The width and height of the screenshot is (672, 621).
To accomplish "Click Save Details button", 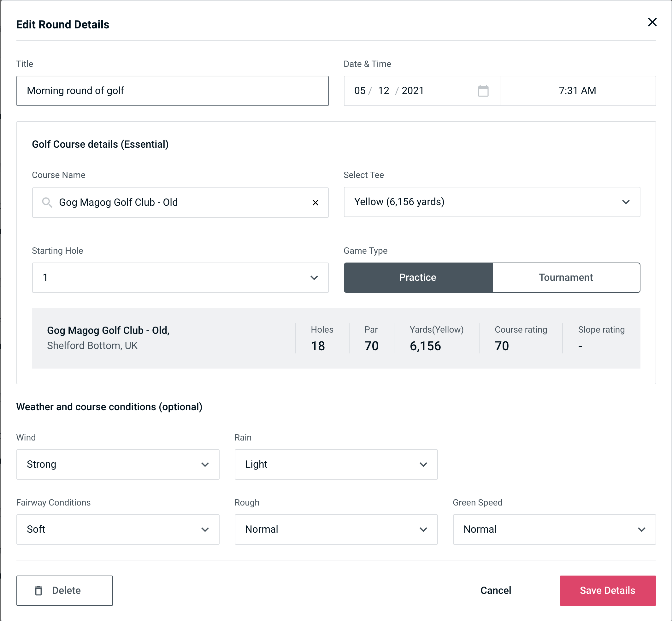I will coord(608,590).
